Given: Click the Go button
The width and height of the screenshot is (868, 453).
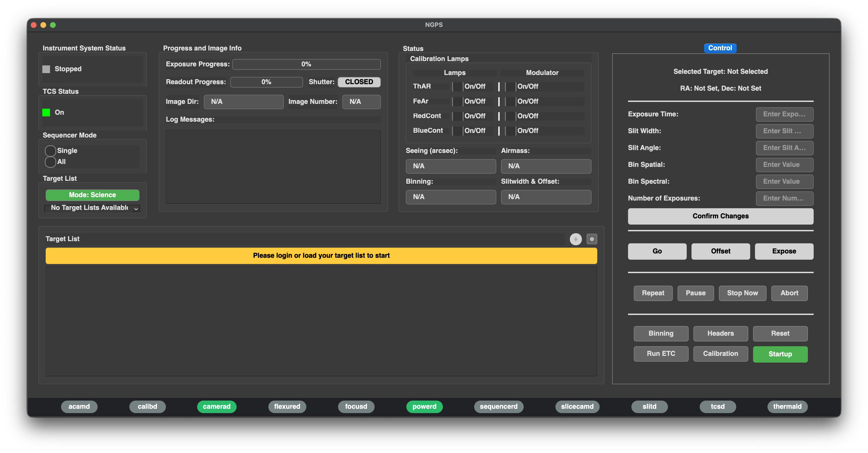Looking at the screenshot, I should [657, 251].
